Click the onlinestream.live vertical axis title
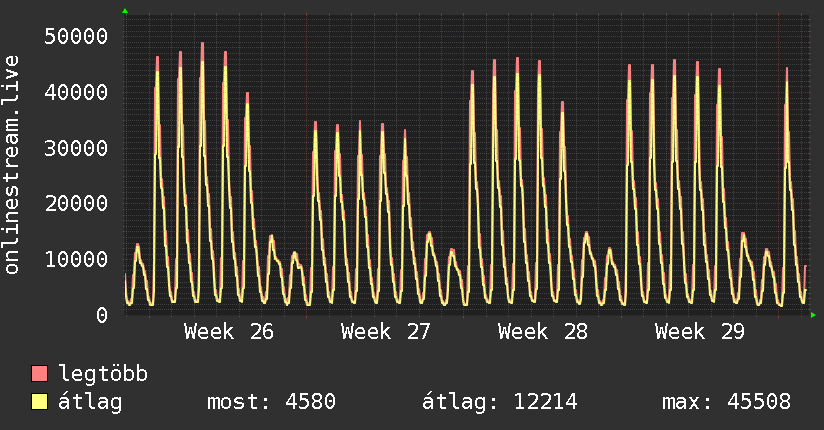This screenshot has height=430, width=824. click(12, 165)
